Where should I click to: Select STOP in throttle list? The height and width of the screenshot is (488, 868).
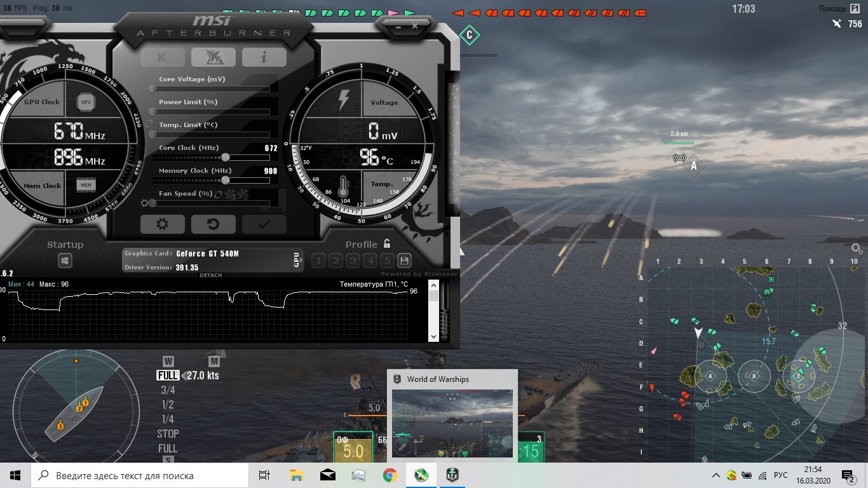[168, 434]
